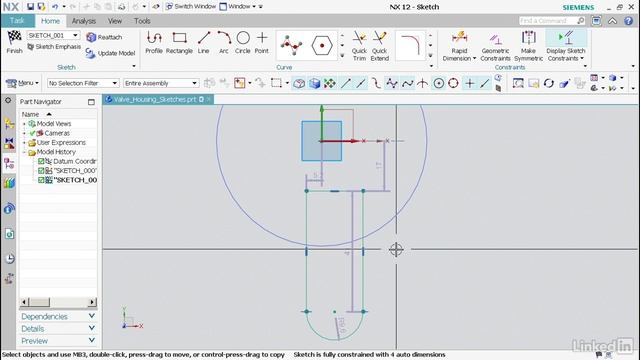
Task: Toggle the Datum Coordinate System checkbox
Action: pos(41,161)
